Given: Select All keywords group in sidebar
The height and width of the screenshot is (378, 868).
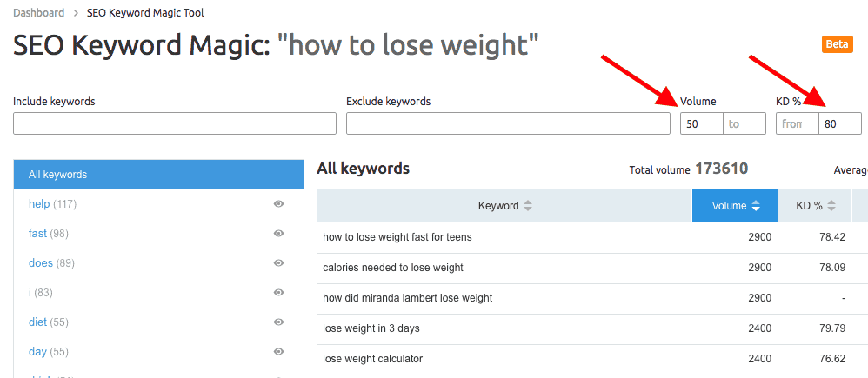Looking at the screenshot, I should pos(158,175).
